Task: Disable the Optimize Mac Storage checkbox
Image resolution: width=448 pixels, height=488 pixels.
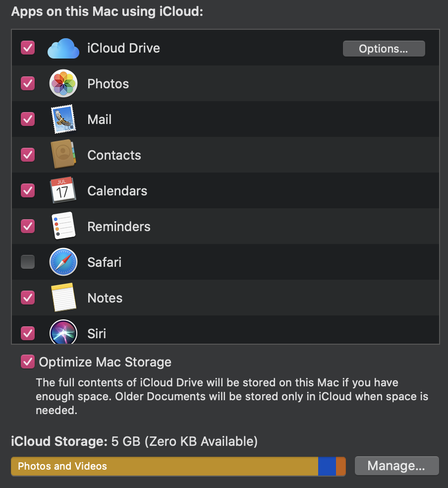Action: tap(28, 362)
